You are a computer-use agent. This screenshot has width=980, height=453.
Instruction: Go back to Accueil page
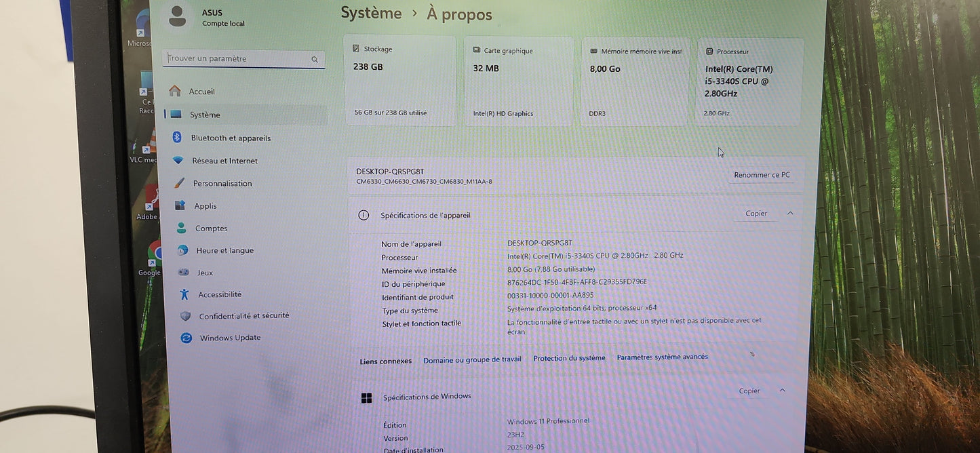[x=203, y=91]
